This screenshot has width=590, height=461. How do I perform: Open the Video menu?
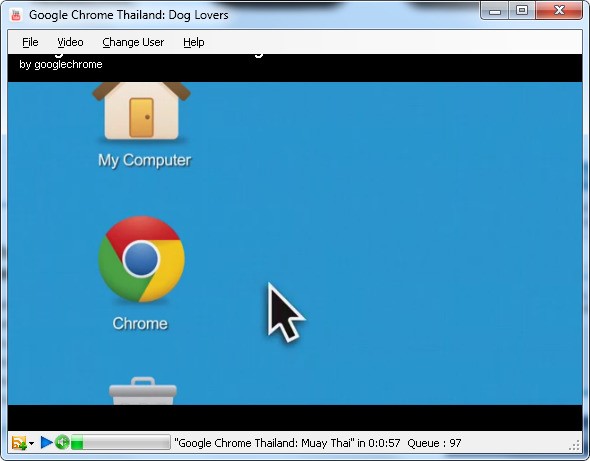[70, 42]
